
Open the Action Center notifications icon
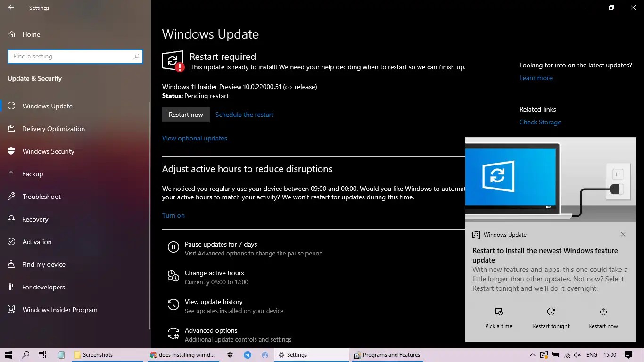[628, 355]
